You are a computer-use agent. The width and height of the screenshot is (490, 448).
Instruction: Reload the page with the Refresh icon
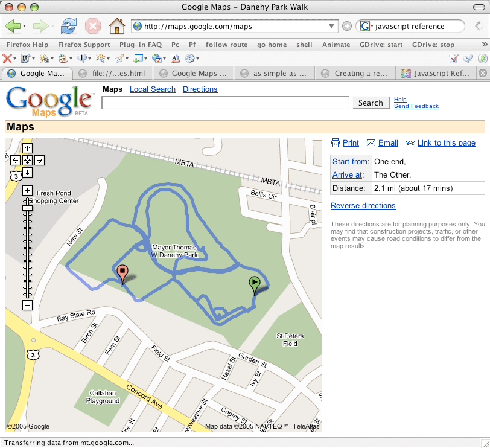69,26
